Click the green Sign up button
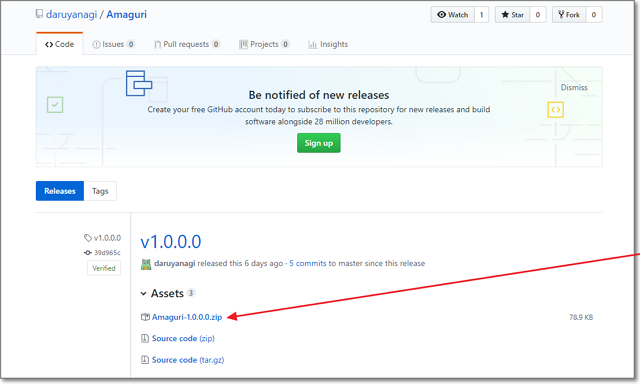640x384 pixels. [x=319, y=143]
